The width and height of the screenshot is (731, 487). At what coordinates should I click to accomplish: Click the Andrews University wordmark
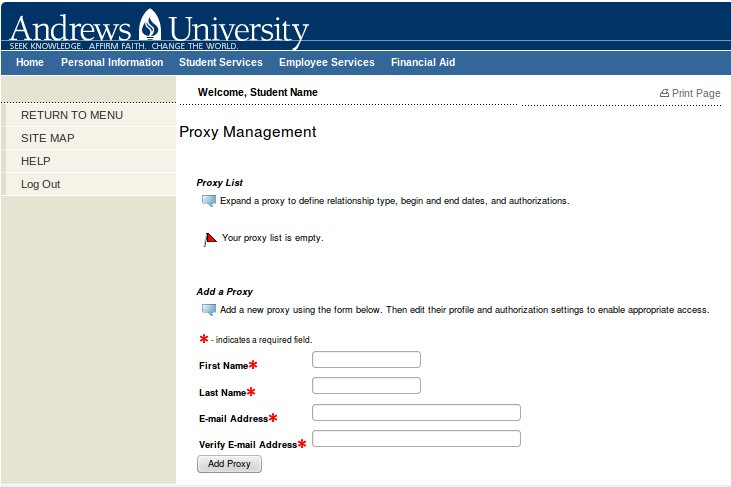[x=159, y=28]
